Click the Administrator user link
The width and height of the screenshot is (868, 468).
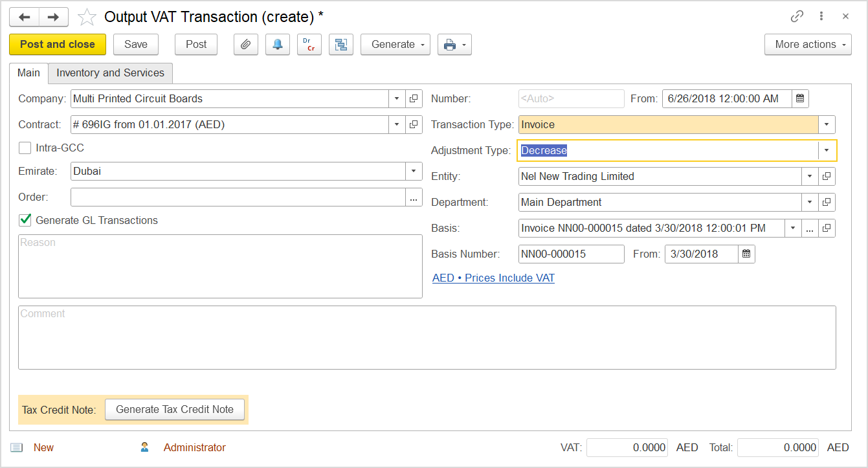195,448
